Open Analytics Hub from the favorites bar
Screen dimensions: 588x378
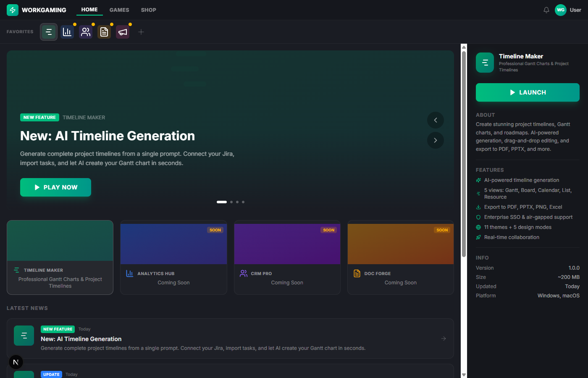coord(67,31)
